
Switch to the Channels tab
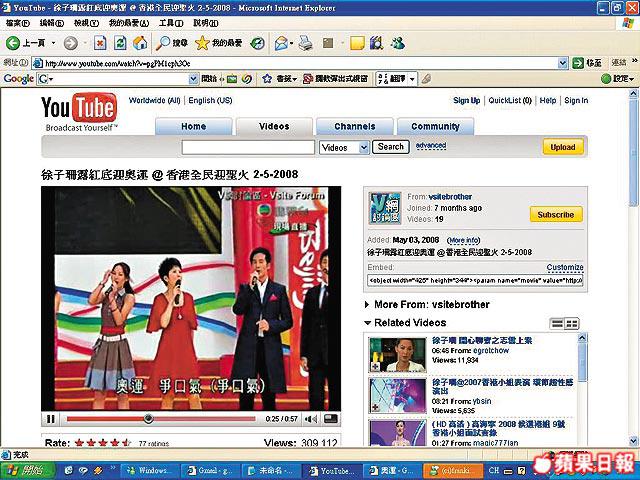(355, 127)
